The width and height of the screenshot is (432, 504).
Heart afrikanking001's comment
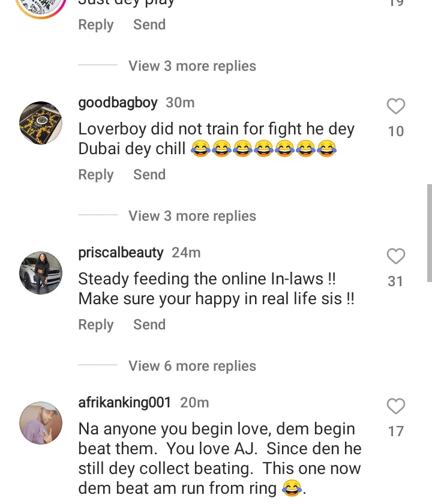[x=395, y=407]
